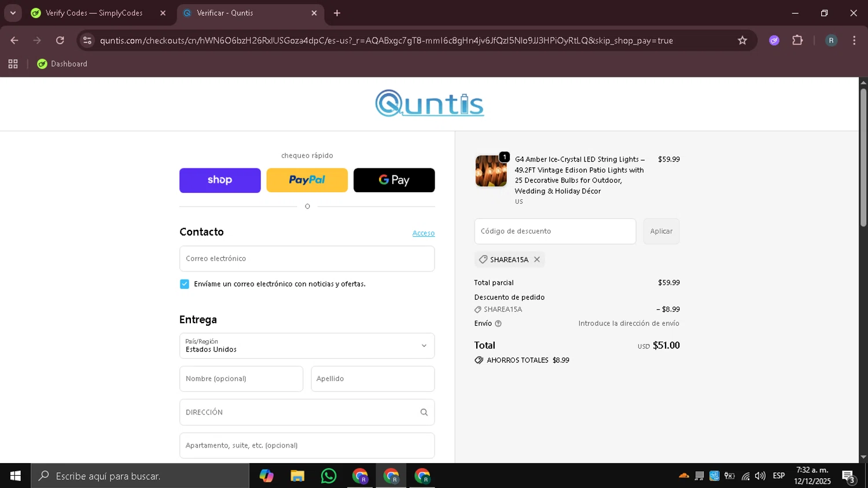Focus the Apartamento, suite field
The width and height of the screenshot is (868, 488).
(x=307, y=446)
